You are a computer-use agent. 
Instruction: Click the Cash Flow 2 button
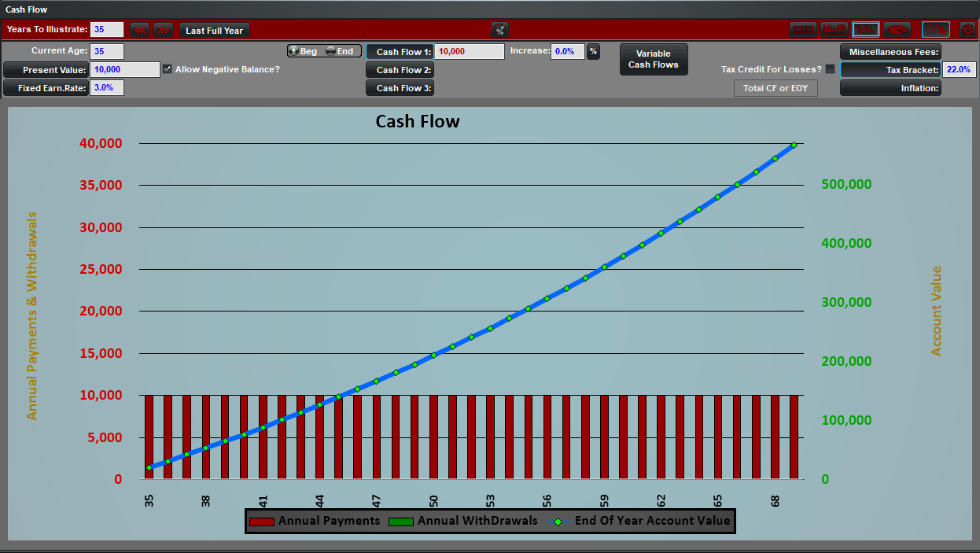click(x=400, y=70)
